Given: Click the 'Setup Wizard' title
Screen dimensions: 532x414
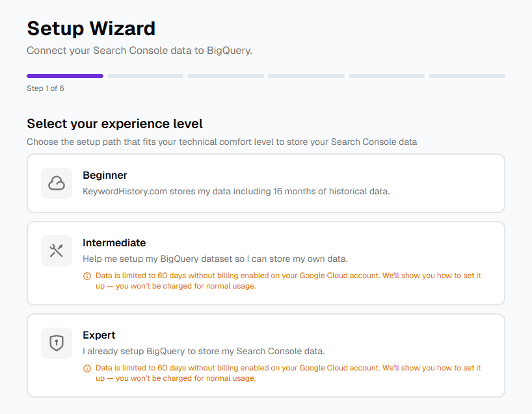Looking at the screenshot, I should click(91, 28).
